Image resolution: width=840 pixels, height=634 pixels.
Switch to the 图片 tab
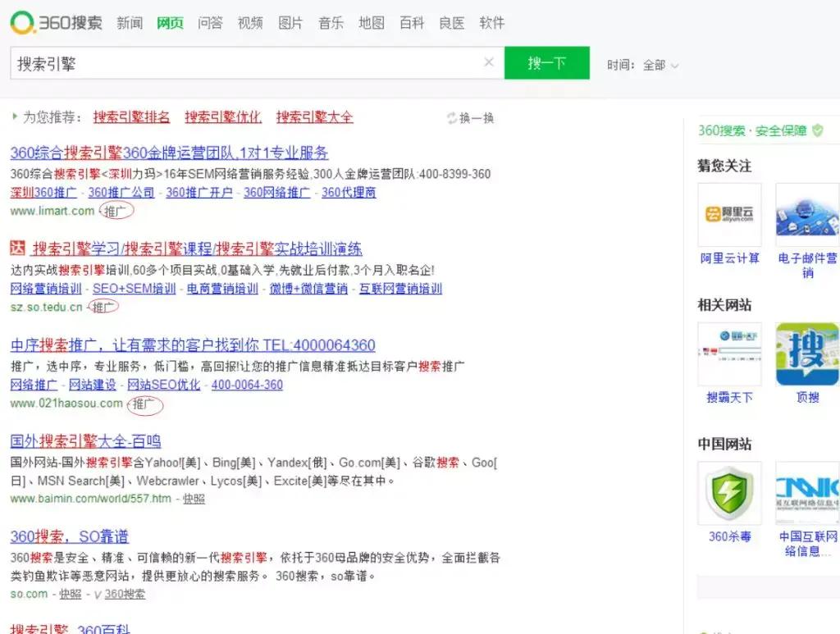[x=290, y=23]
